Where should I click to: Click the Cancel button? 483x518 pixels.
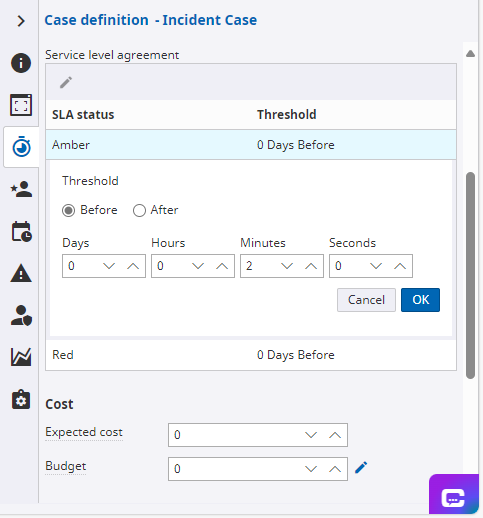click(x=366, y=300)
